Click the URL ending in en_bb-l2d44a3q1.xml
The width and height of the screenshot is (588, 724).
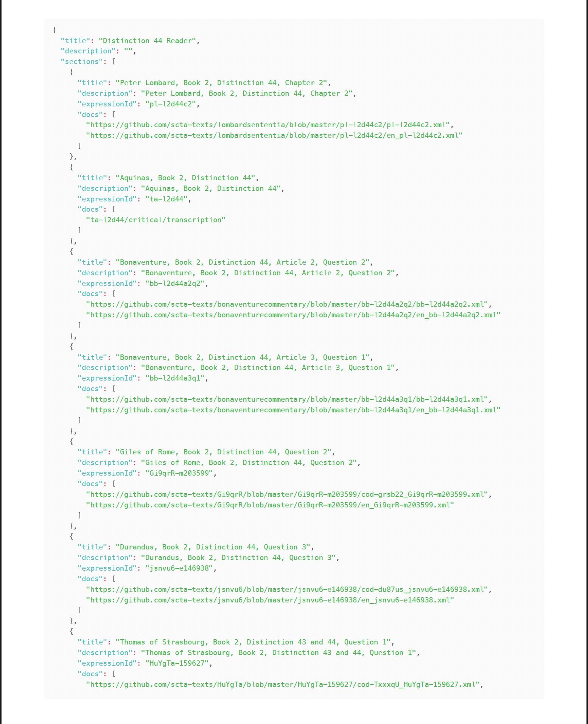293,410
